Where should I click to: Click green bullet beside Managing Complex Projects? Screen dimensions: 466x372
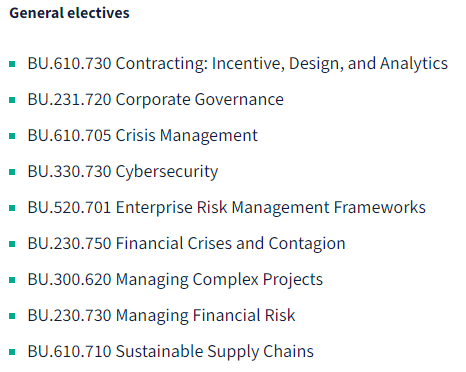tap(12, 280)
